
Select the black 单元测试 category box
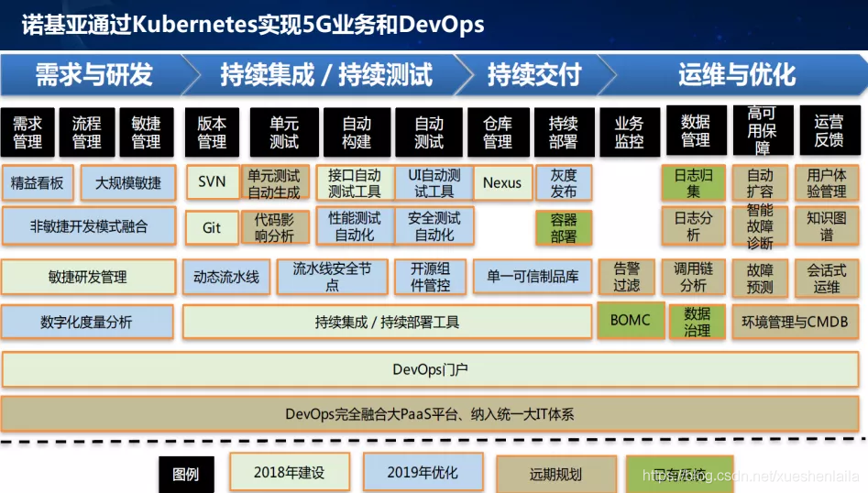pyautogui.click(x=284, y=132)
